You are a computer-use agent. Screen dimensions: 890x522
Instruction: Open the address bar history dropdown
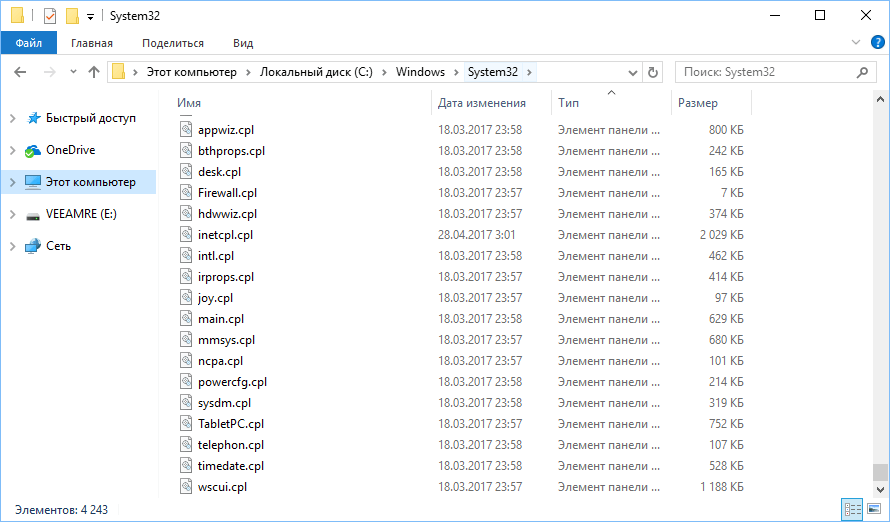pos(633,73)
